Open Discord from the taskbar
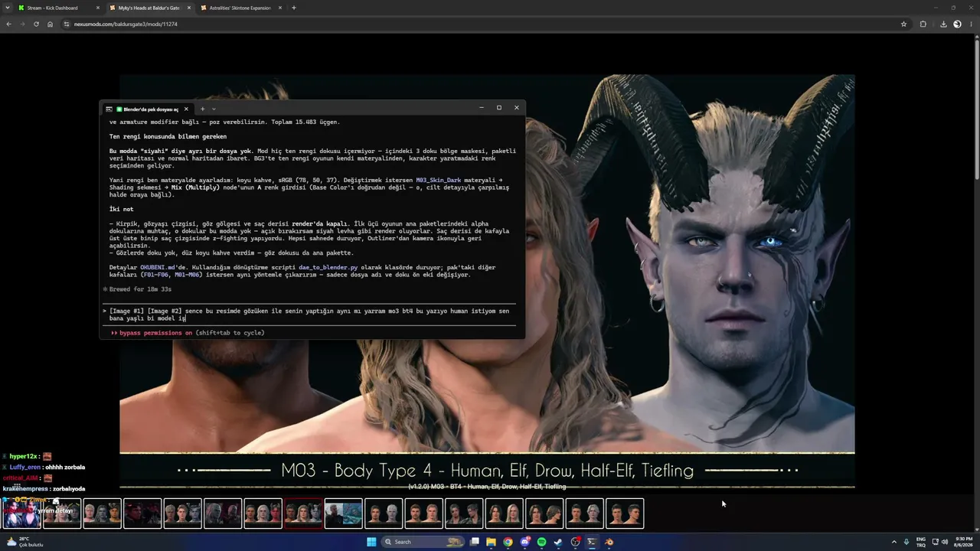 point(524,542)
